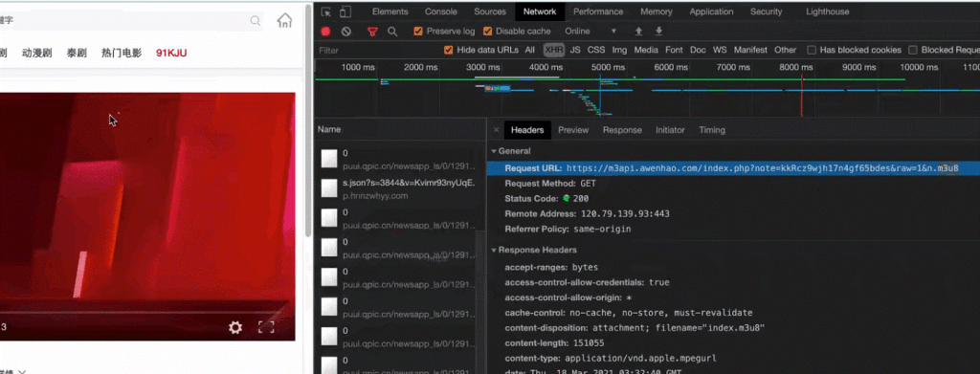
Task: Uncheck Hide data URLs
Action: [x=448, y=50]
